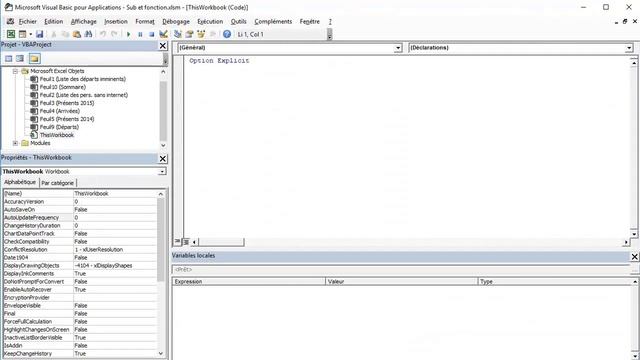Open the Fenêtre menu
640x360 pixels.
(309, 22)
